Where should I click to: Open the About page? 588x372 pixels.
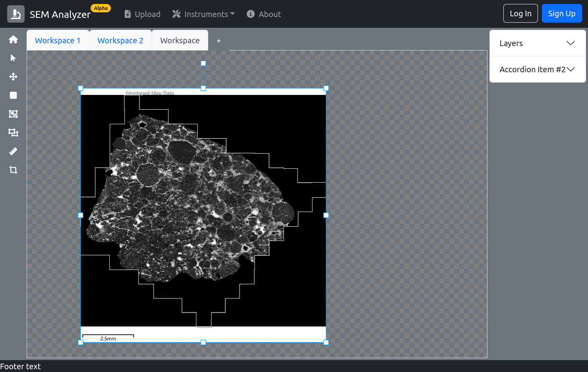click(263, 14)
